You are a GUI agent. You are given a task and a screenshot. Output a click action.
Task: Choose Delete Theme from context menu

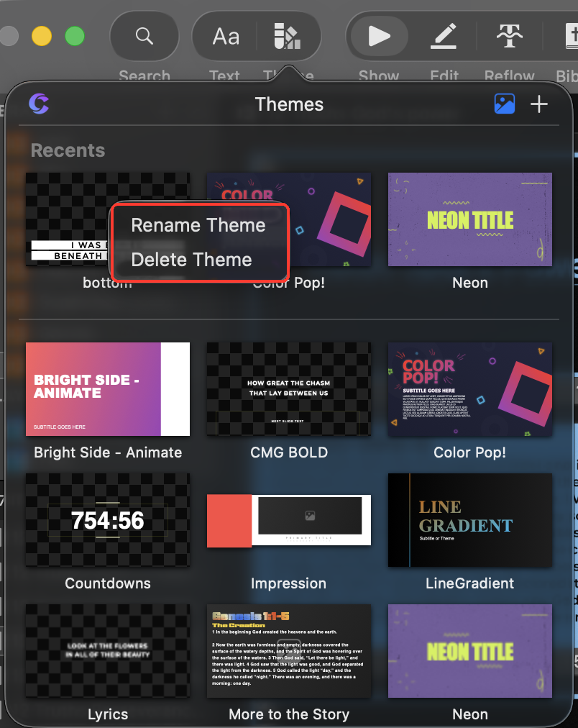click(191, 260)
